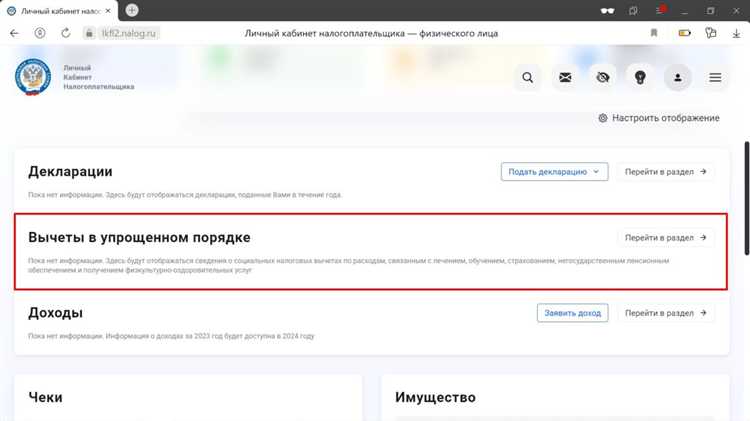This screenshot has width=750, height=421.
Task: Click the Имущество card heading
Action: 435,397
